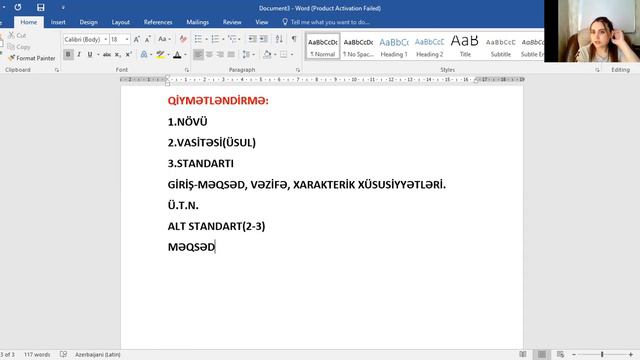
Task: Switch to Read Mode view
Action: pyautogui.click(x=523, y=355)
